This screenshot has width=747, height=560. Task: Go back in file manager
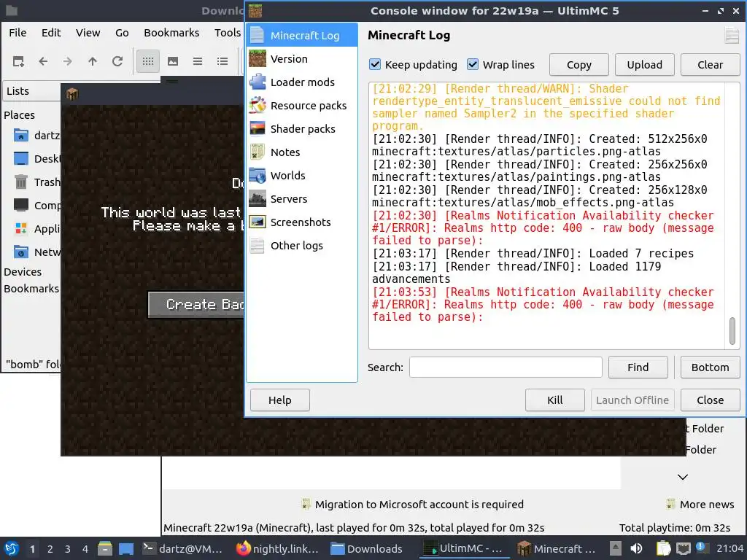coord(43,61)
